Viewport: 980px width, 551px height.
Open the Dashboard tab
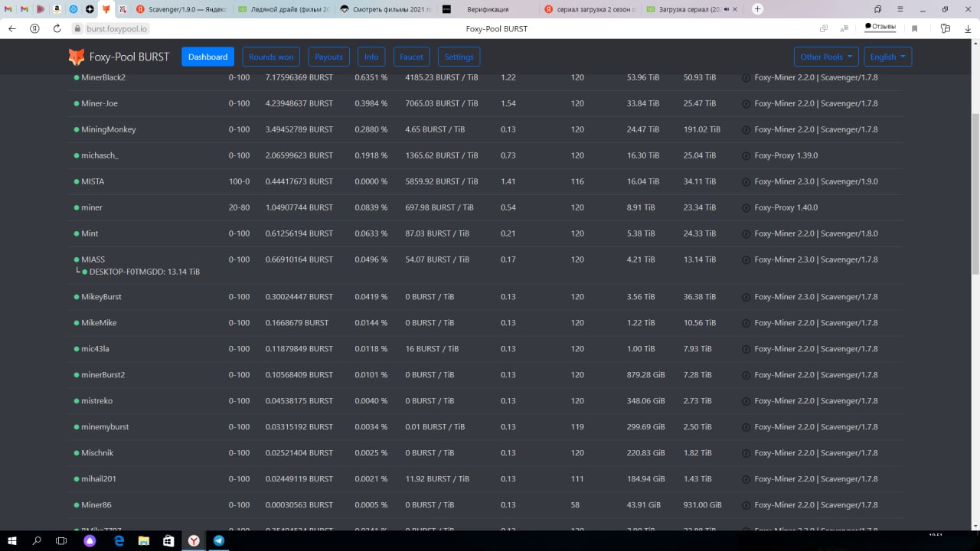tap(207, 57)
